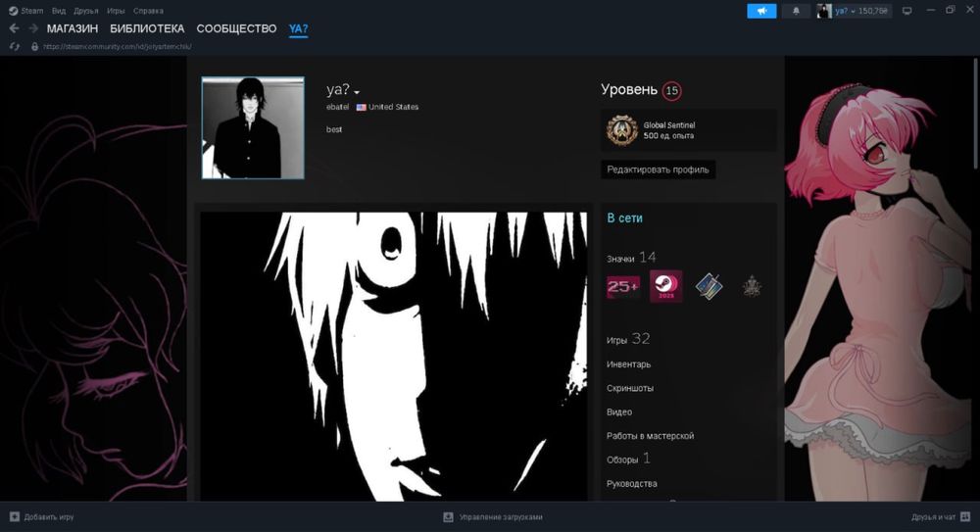Go back with the left arrow

(x=15, y=28)
